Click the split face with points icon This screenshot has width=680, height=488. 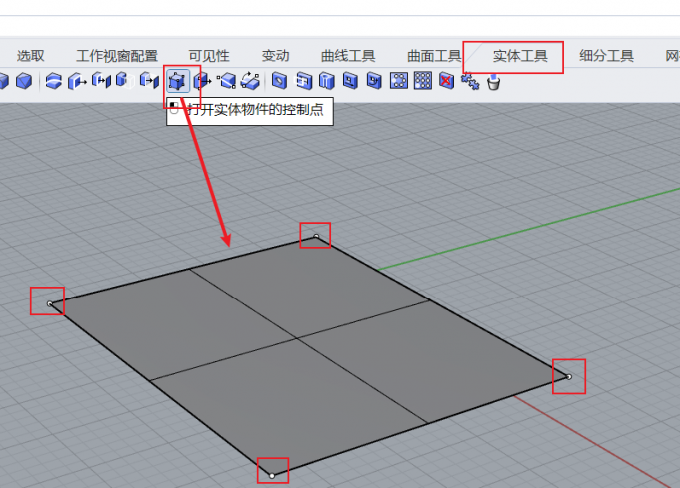click(x=226, y=81)
